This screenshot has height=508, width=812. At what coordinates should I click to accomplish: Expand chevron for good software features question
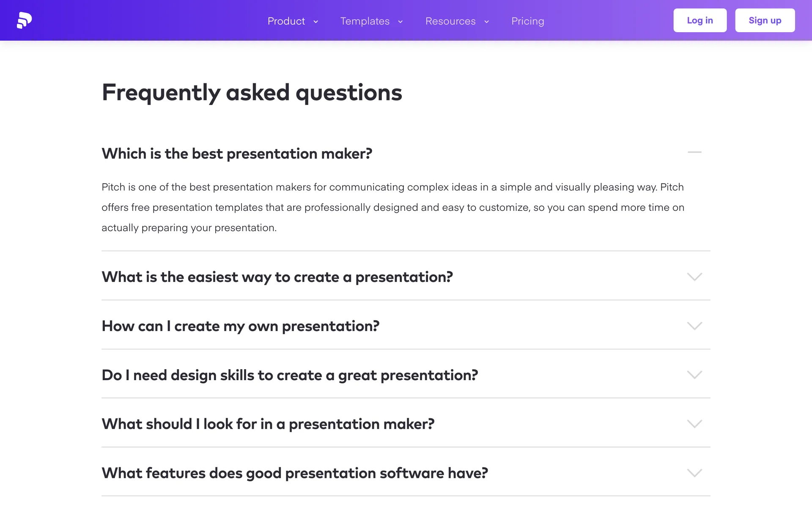pos(694,473)
